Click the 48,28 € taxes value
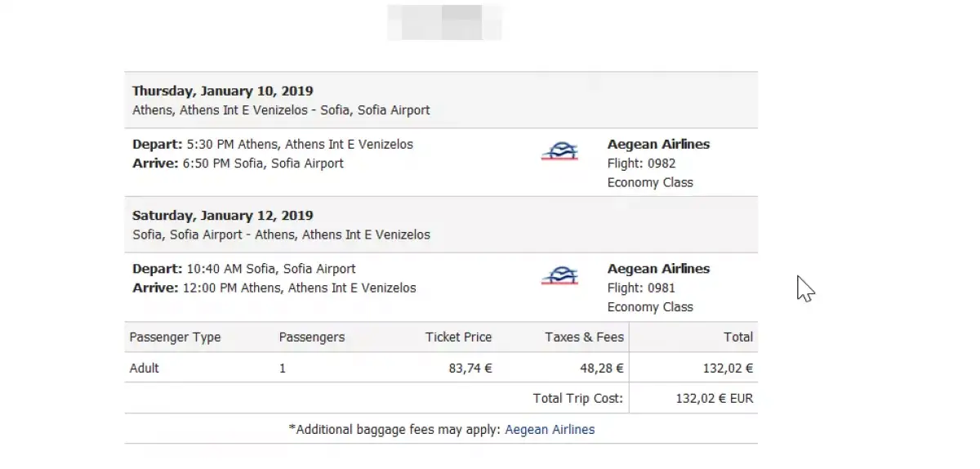The width and height of the screenshot is (980, 469). 602,368
